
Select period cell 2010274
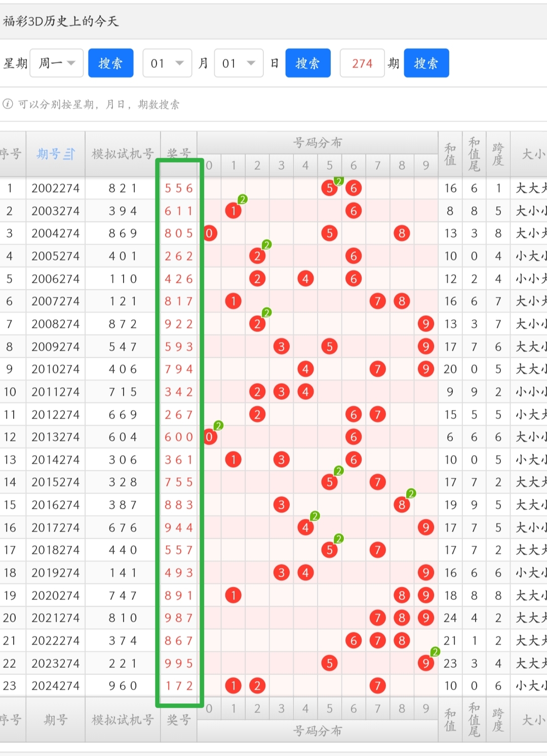pos(55,369)
